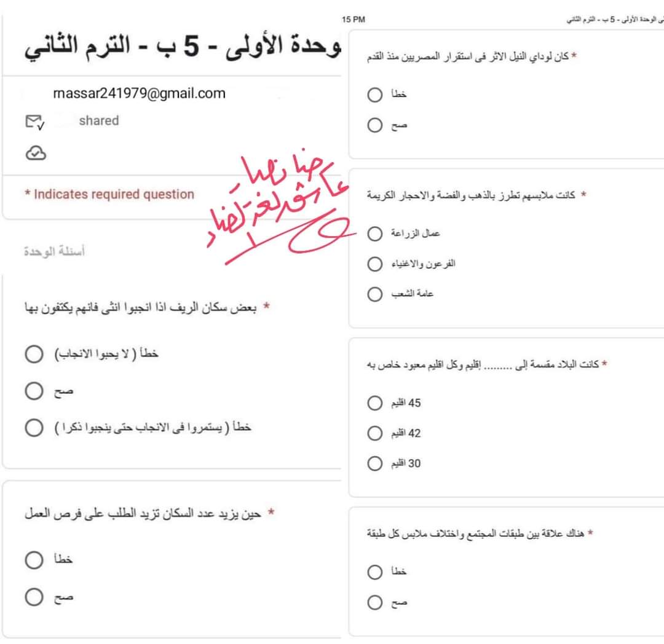Pick the "الفرعون والاغنياء" answer
The width and height of the screenshot is (664, 644).
click(375, 264)
